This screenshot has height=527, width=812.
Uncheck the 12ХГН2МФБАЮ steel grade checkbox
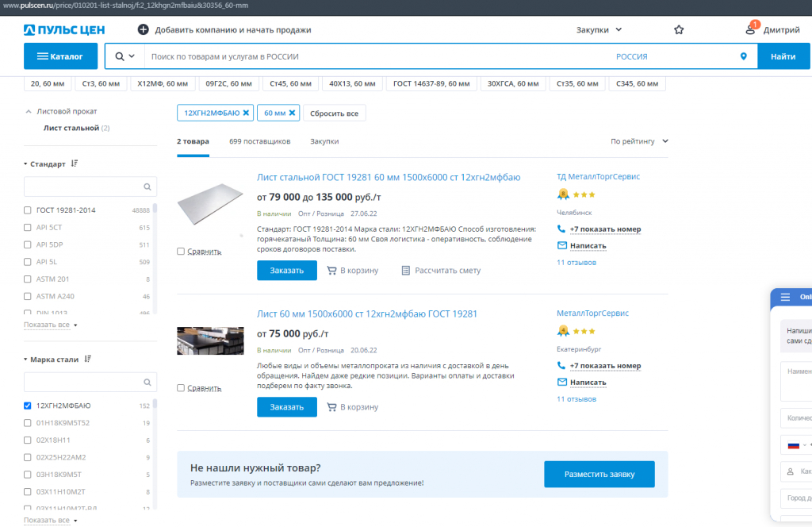[x=28, y=406]
